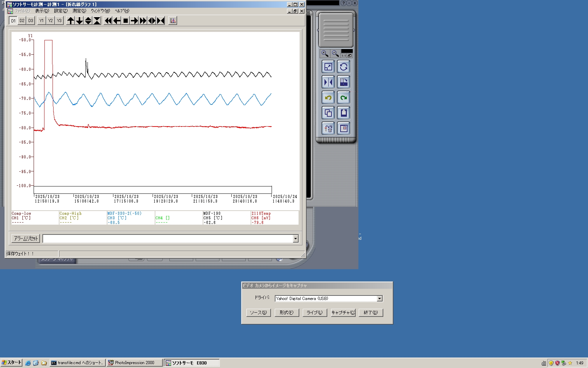Open the 設定(Z) menu
The width and height of the screenshot is (588, 368).
[61, 11]
